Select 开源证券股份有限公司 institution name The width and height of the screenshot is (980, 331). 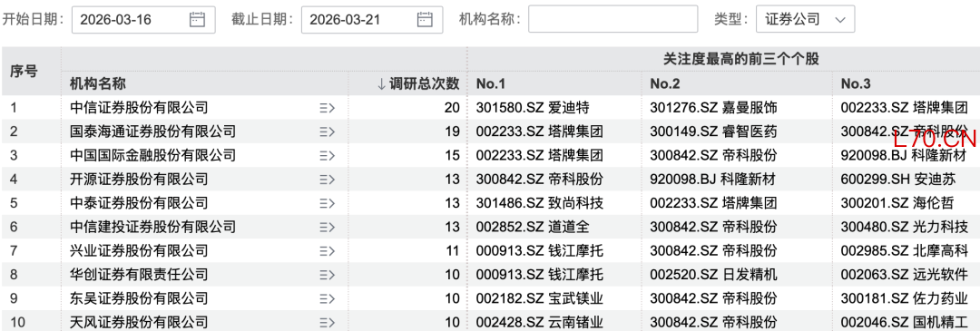coord(139,180)
